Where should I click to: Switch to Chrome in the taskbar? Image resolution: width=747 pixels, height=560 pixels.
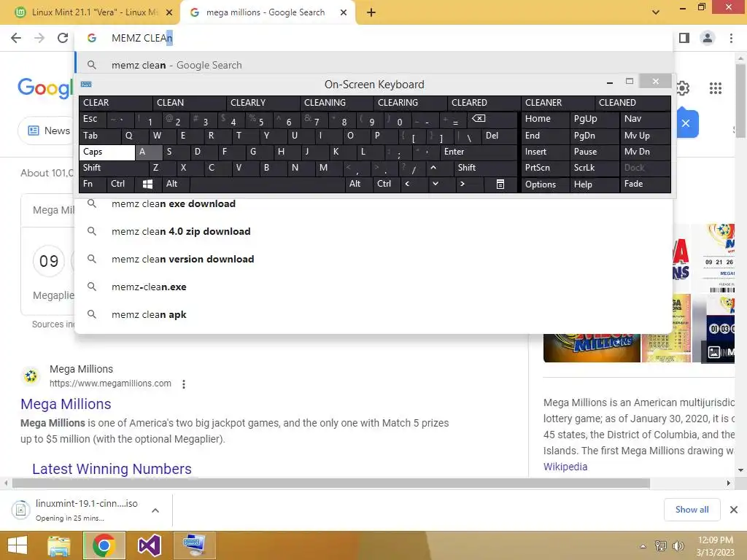(104, 545)
